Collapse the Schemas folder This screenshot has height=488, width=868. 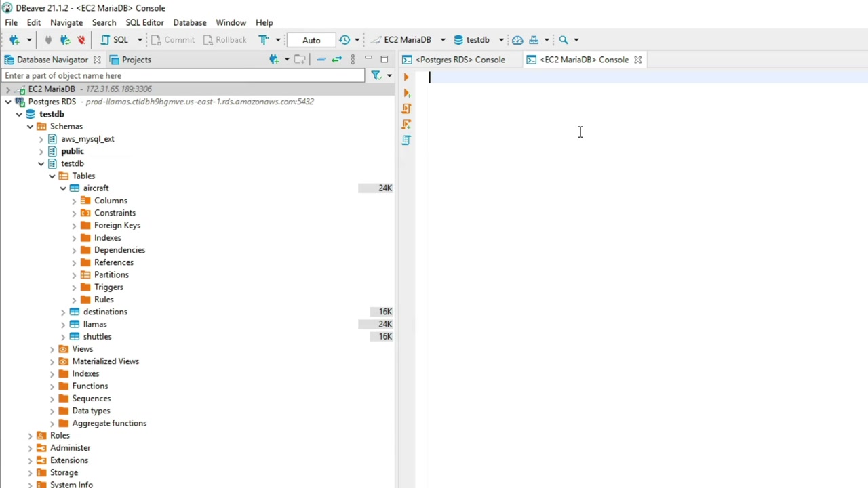coord(31,127)
